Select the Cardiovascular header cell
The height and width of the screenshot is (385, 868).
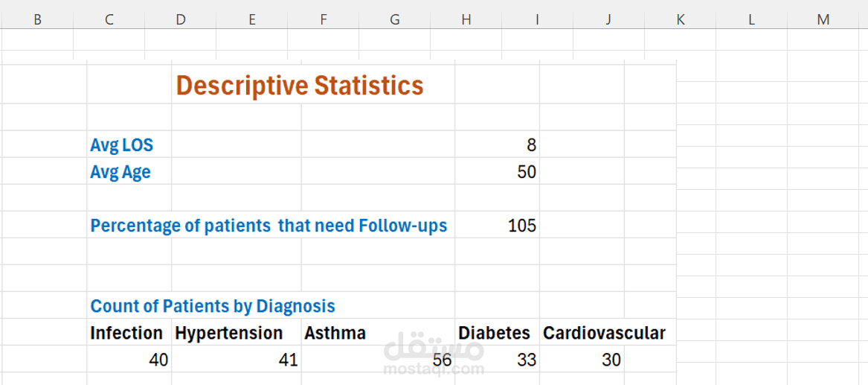(x=604, y=333)
